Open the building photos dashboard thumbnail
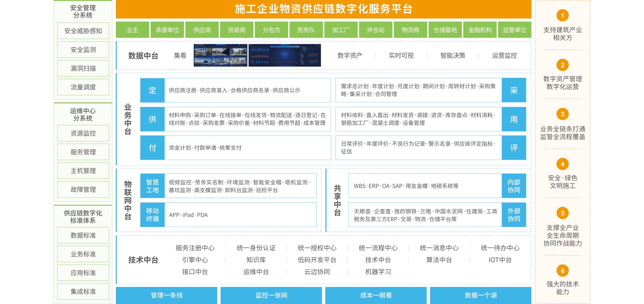644x304 pixels. (x=220, y=55)
